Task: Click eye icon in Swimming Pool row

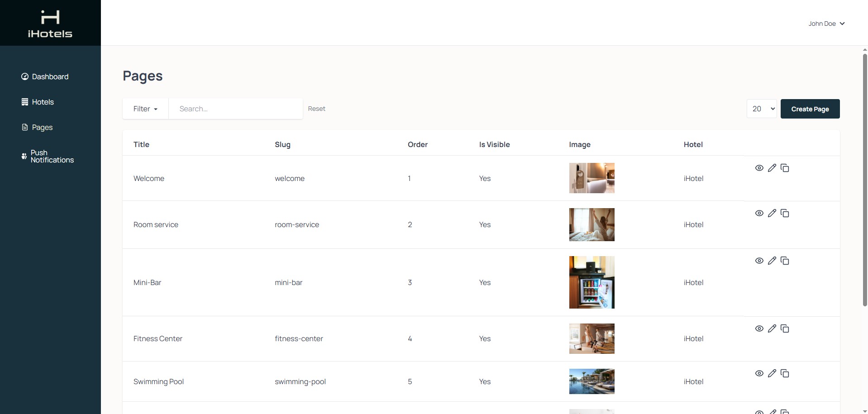Action: point(759,373)
